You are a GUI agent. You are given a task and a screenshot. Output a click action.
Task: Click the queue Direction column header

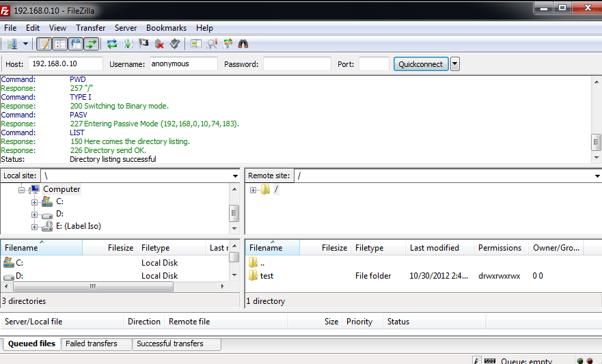pos(144,322)
